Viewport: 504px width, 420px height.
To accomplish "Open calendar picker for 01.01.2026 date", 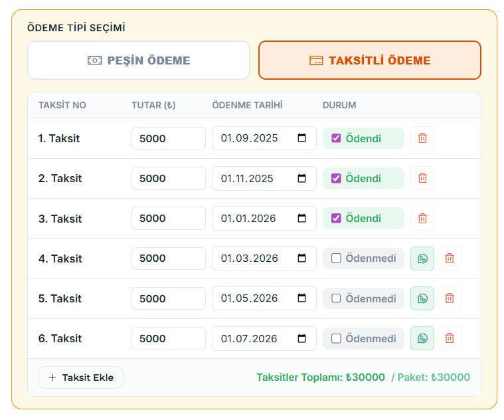I will click(x=301, y=219).
